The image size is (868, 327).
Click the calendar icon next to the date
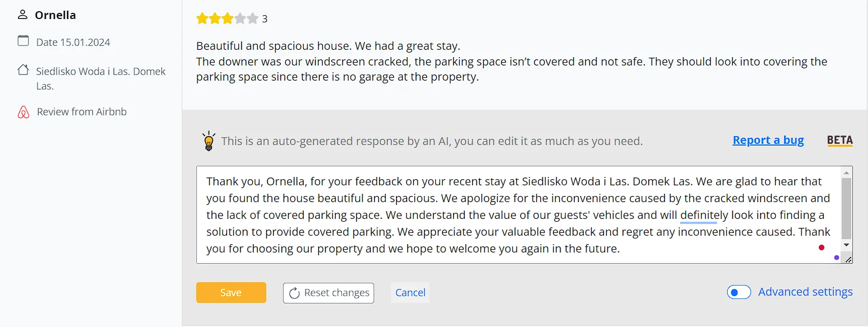[x=23, y=41]
